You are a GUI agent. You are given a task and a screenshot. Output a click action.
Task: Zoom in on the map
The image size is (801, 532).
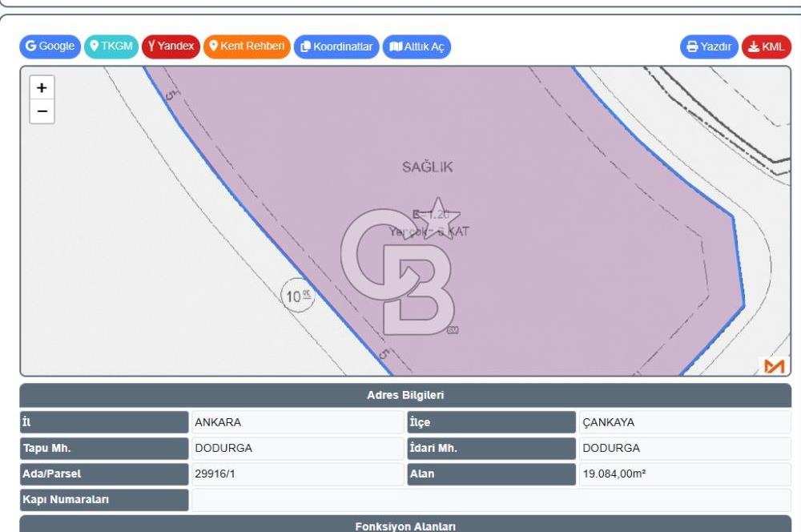pyautogui.click(x=42, y=88)
